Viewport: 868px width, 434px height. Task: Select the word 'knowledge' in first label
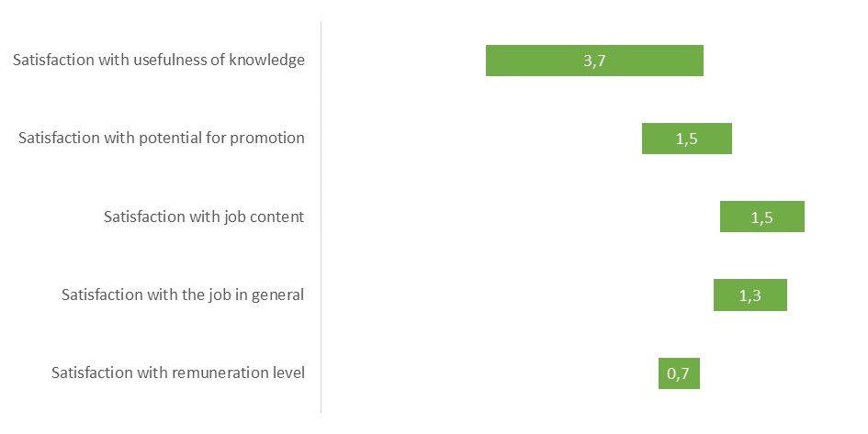tap(266, 60)
